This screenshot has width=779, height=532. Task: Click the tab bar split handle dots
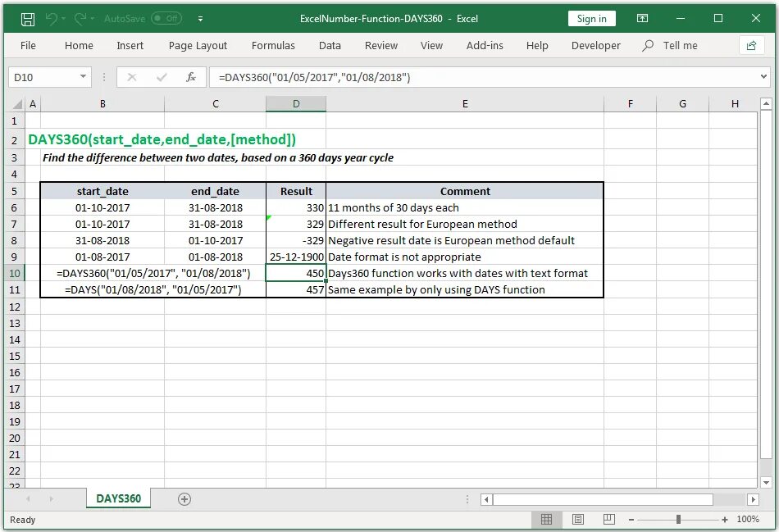467,499
